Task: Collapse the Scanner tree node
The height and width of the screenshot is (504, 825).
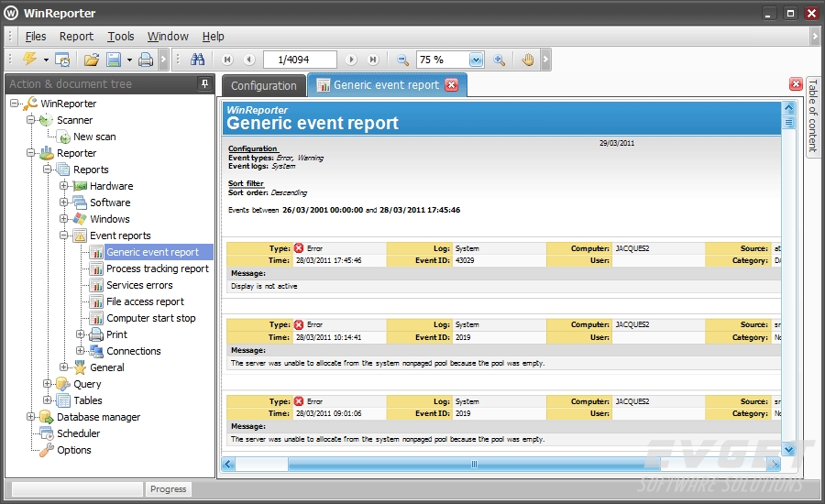Action: tap(30, 120)
